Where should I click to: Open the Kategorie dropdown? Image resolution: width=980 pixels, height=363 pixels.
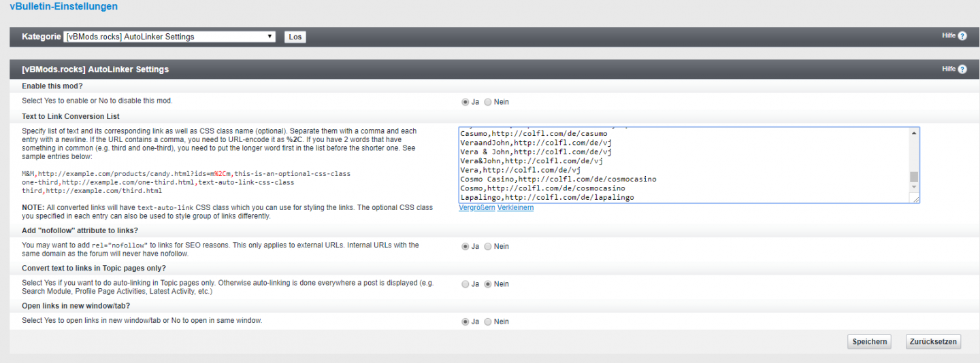click(x=169, y=37)
